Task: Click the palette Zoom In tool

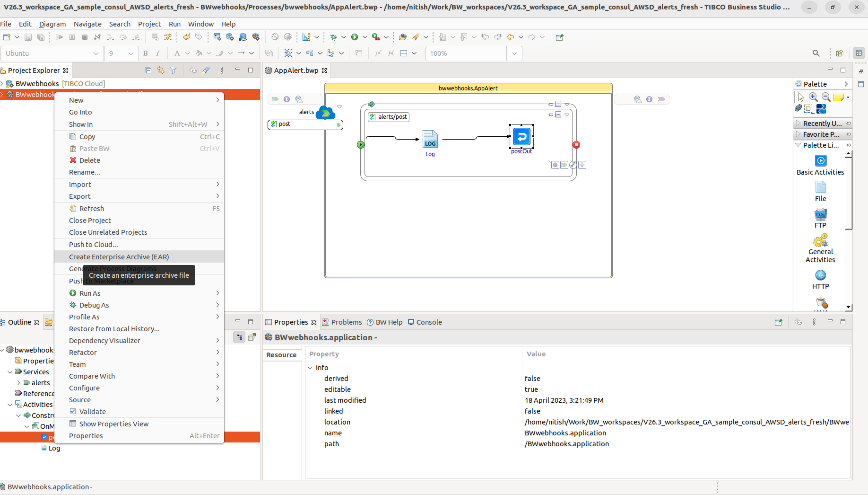Action: [813, 97]
